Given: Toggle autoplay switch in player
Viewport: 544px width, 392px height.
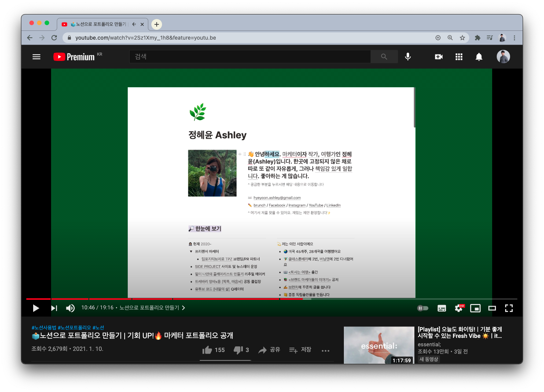Looking at the screenshot, I should (x=422, y=308).
